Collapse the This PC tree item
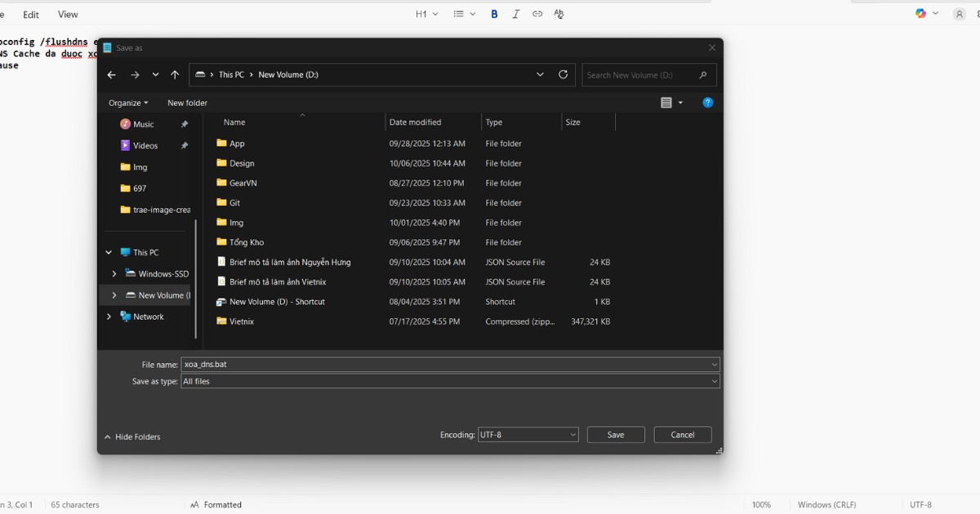The image size is (980, 514). coord(108,252)
